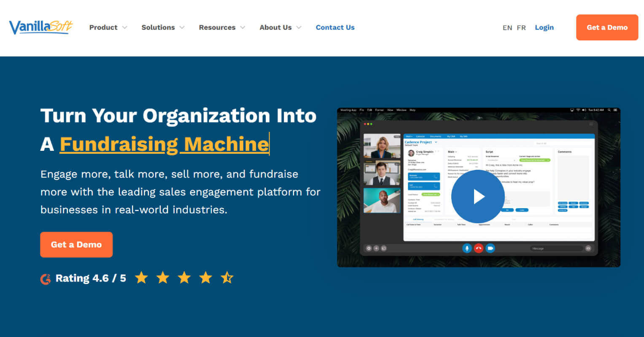Click the woman's video thumbnail in the preview
This screenshot has width=644, height=337.
(382, 146)
